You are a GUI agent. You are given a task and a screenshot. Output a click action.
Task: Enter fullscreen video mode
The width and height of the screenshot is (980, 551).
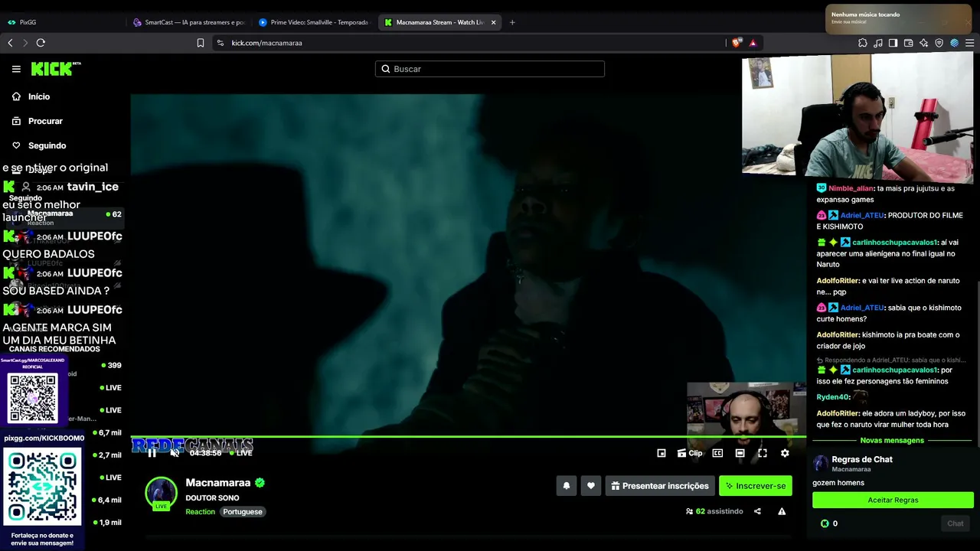(x=763, y=453)
